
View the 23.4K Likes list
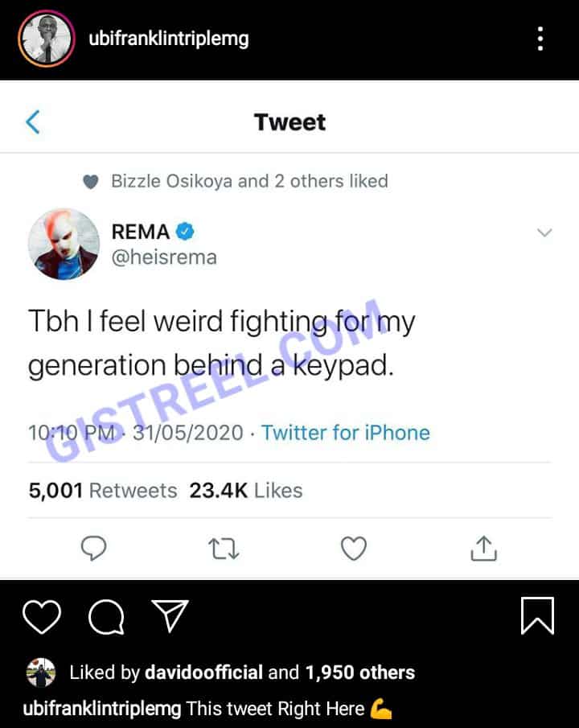[x=246, y=490]
